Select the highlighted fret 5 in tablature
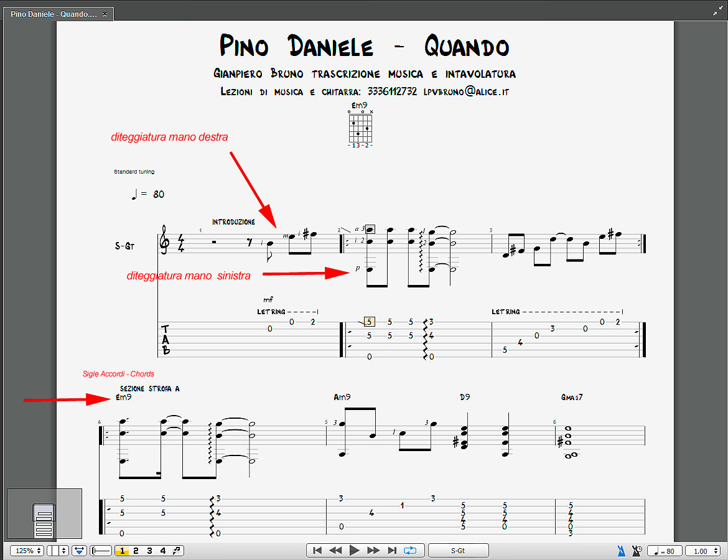 pos(369,321)
